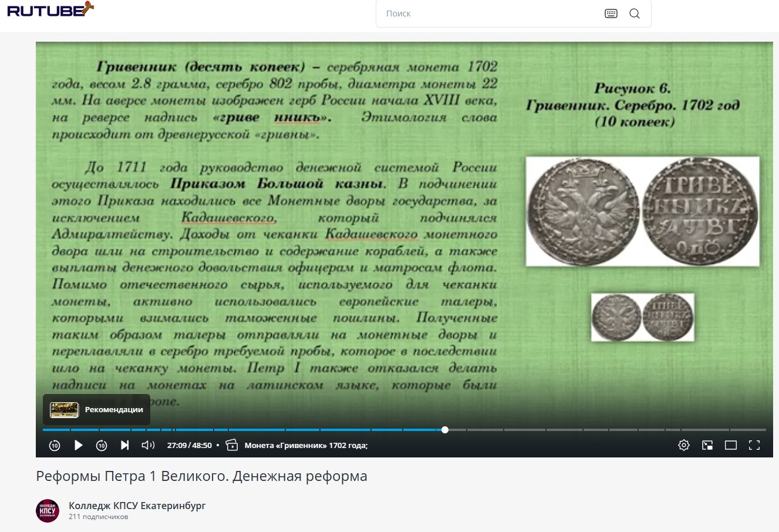Click the progress bar playhead knob
This screenshot has width=779, height=532.
point(445,430)
